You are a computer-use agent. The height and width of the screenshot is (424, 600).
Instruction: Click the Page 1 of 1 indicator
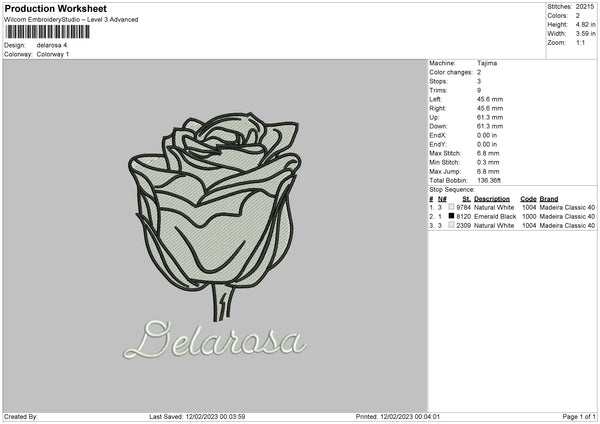click(x=579, y=416)
